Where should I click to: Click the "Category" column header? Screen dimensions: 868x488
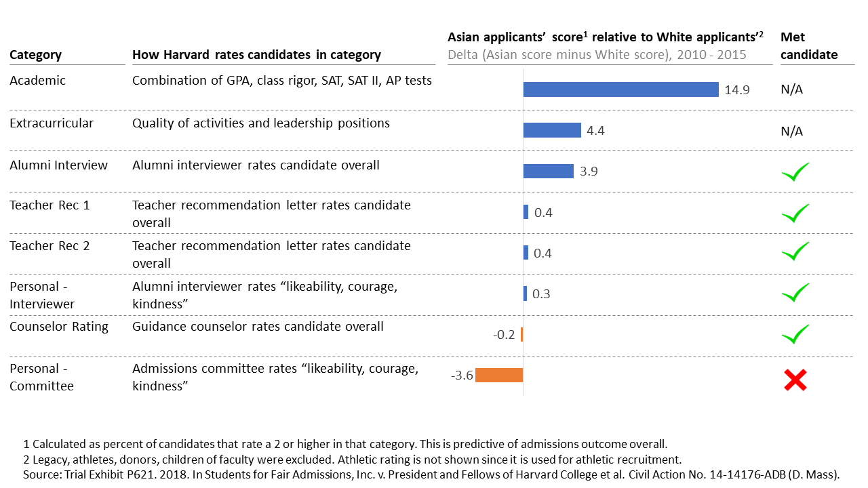pyautogui.click(x=35, y=55)
